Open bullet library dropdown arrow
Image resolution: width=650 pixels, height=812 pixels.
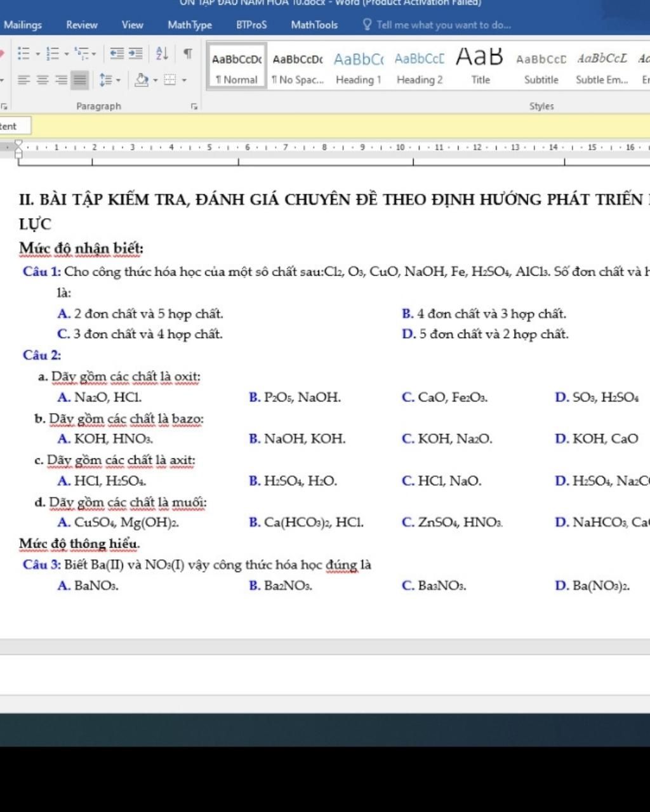38,54
